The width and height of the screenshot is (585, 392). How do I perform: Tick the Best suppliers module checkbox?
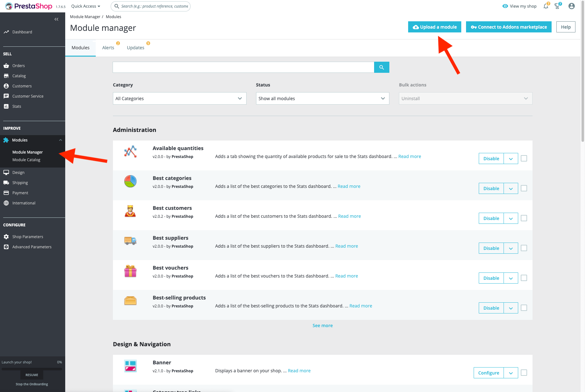[x=524, y=248]
